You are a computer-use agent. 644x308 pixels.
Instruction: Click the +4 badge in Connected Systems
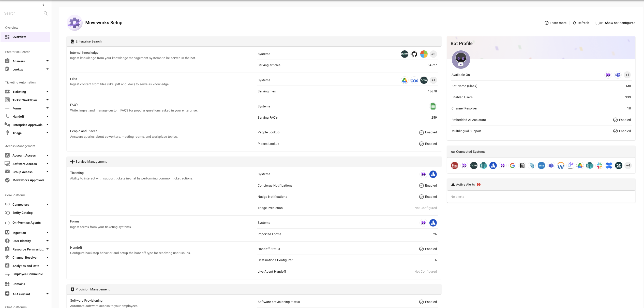point(628,165)
